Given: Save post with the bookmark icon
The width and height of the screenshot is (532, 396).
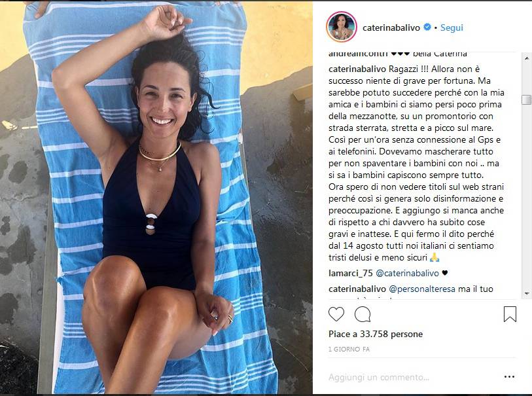Looking at the screenshot, I should (x=510, y=314).
